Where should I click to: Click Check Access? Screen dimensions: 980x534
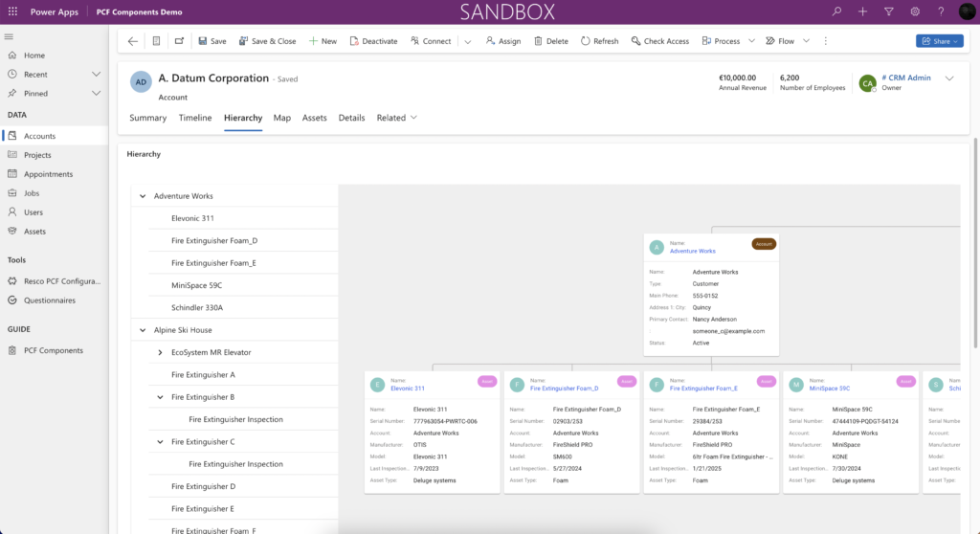(x=660, y=41)
